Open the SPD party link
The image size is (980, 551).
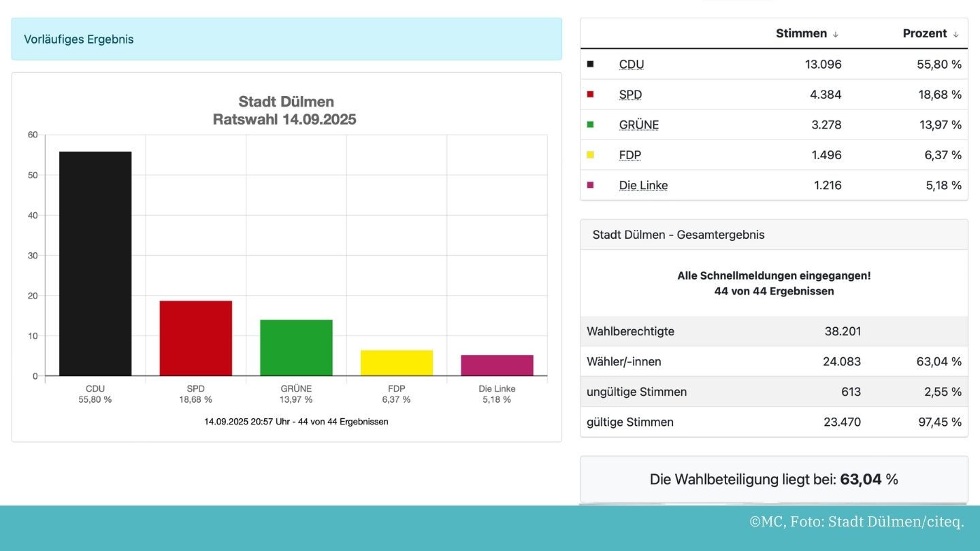click(630, 95)
